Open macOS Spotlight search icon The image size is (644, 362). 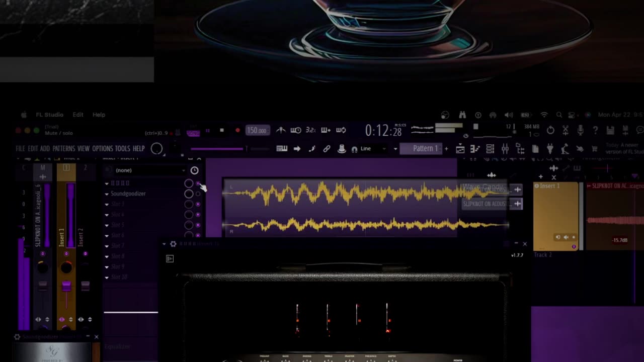[x=559, y=115]
